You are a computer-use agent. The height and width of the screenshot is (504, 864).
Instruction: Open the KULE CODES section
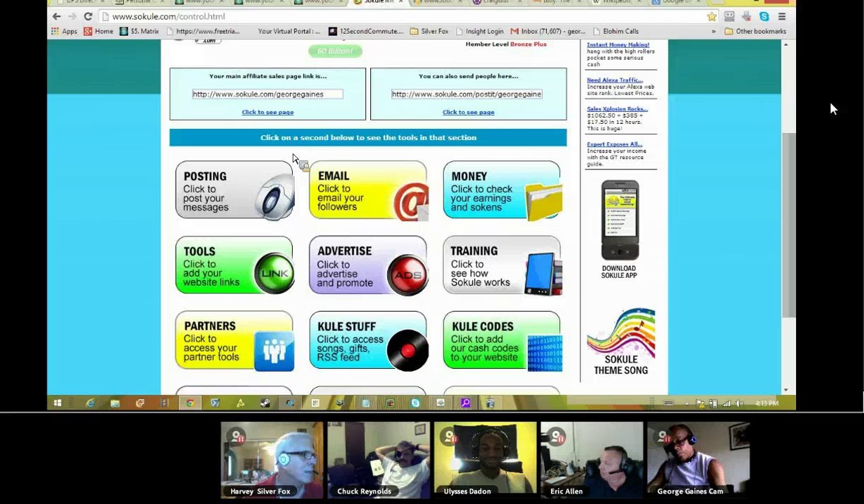(502, 341)
